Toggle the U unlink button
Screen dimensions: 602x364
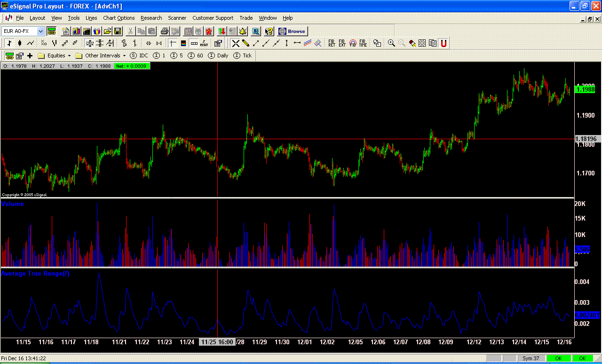point(443,43)
